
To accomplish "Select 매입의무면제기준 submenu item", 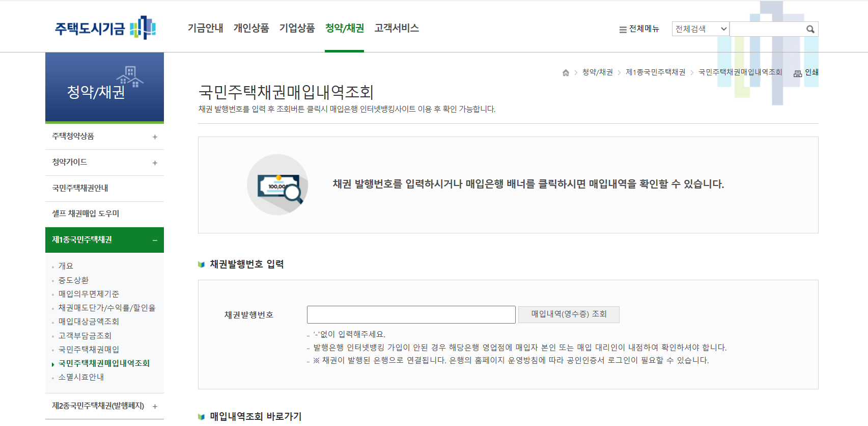I will [89, 294].
